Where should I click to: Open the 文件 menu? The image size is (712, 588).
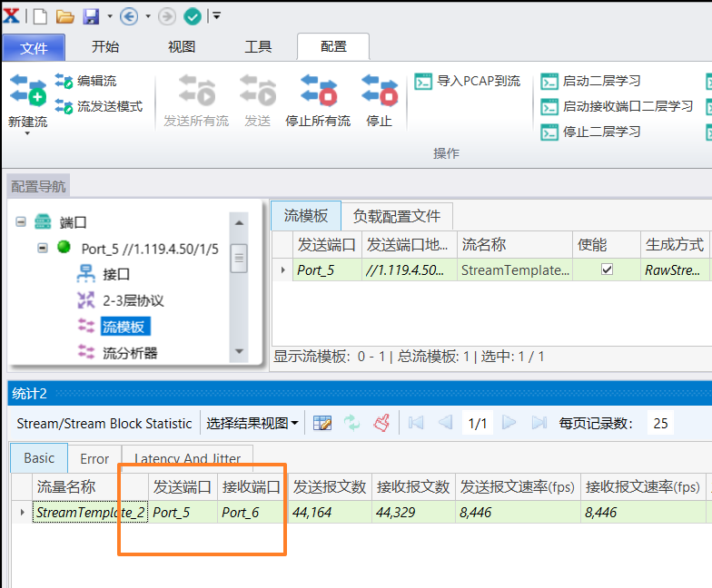pos(34,47)
